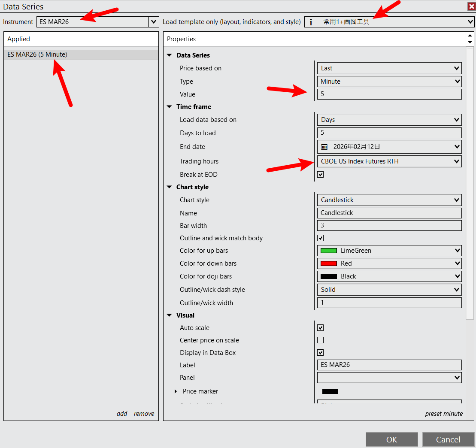476x448 pixels.
Task: Collapse the Data Series section triangle
Action: pyautogui.click(x=169, y=55)
